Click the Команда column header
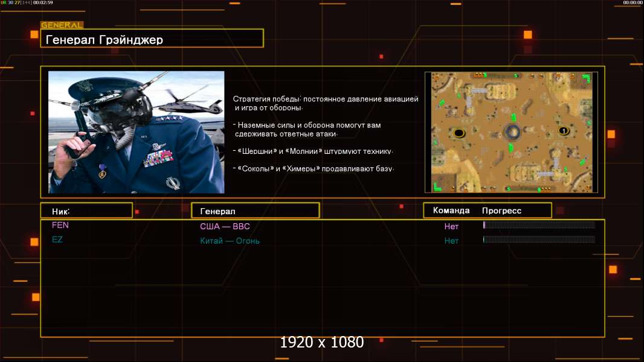The width and height of the screenshot is (644, 362). pos(451,211)
